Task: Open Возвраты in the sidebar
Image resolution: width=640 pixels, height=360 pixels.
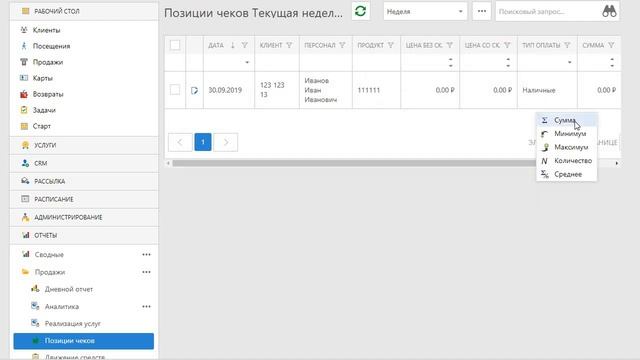Action: point(48,94)
